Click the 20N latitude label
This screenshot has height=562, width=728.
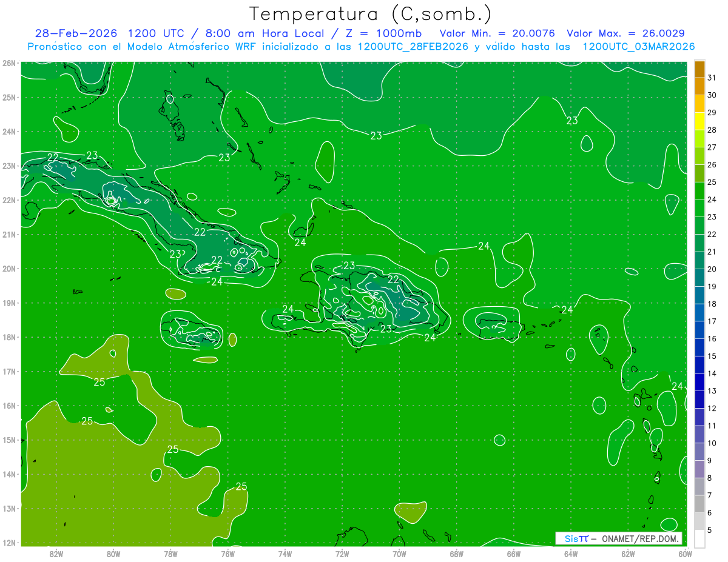[x=8, y=269]
